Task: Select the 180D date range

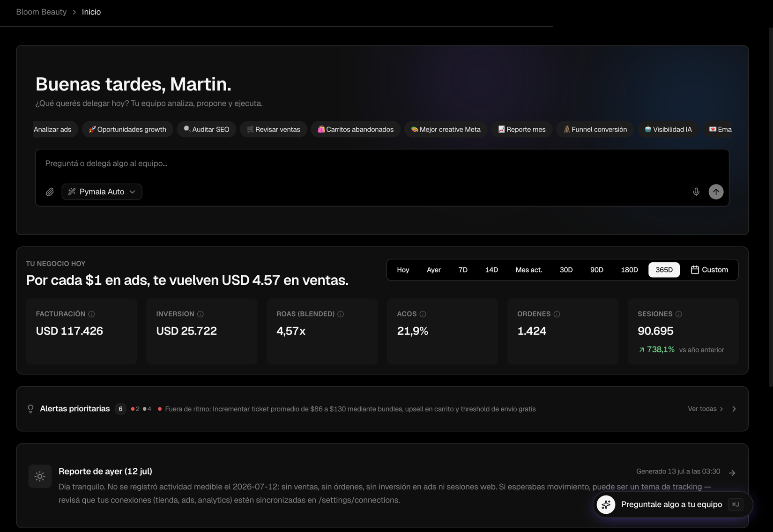Action: pos(629,270)
